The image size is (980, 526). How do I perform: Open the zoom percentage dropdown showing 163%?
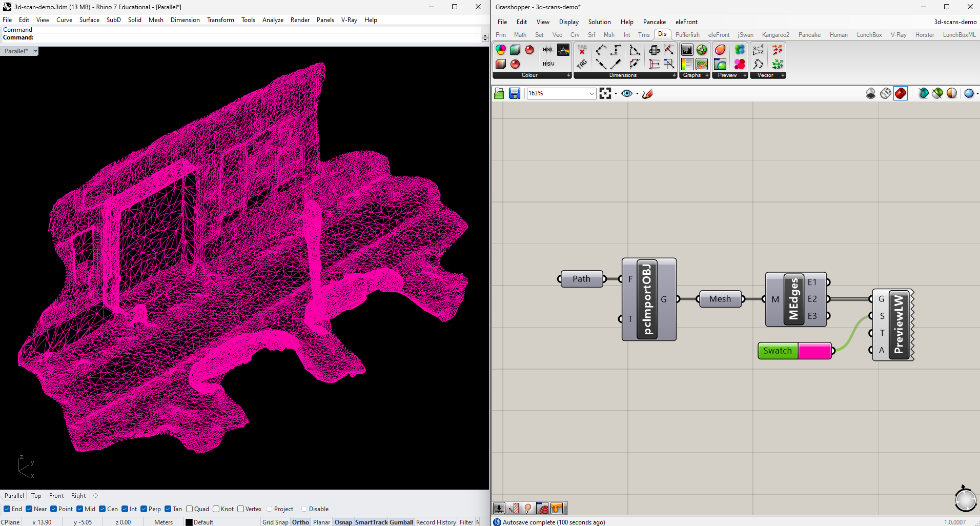591,93
